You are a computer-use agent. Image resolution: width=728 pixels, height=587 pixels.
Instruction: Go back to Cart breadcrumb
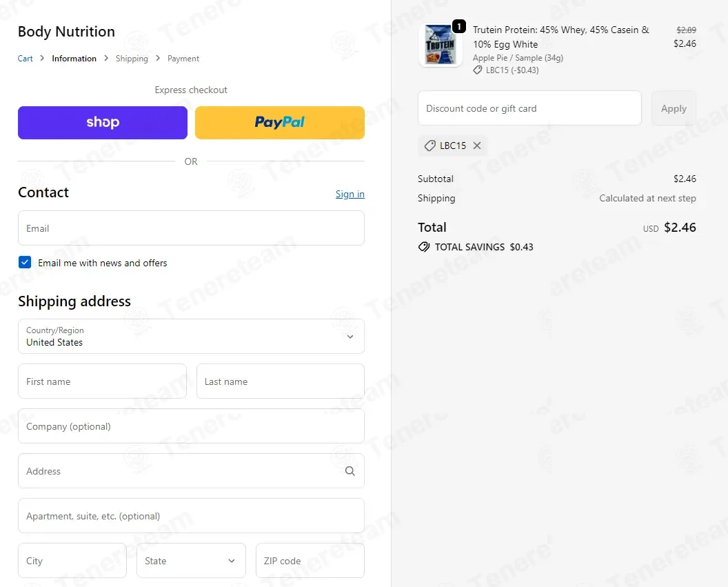coord(25,59)
